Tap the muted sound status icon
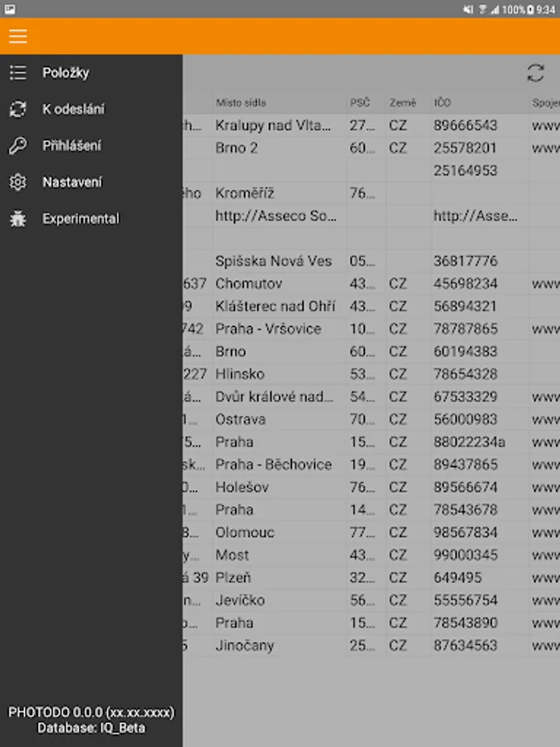560x747 pixels. click(469, 9)
